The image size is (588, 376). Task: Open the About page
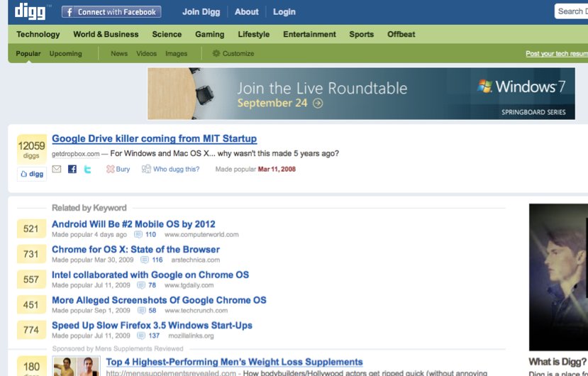(x=246, y=12)
